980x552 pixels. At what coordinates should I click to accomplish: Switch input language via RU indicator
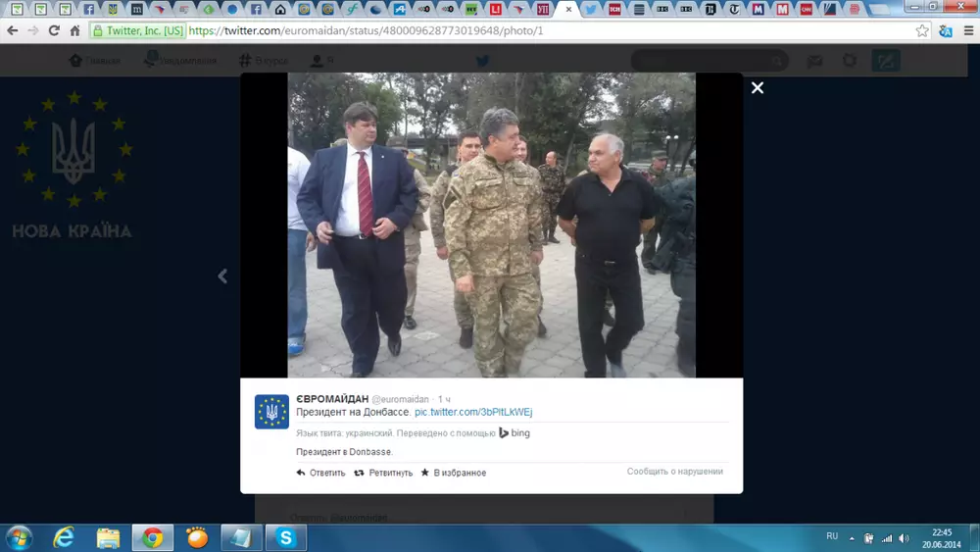832,536
